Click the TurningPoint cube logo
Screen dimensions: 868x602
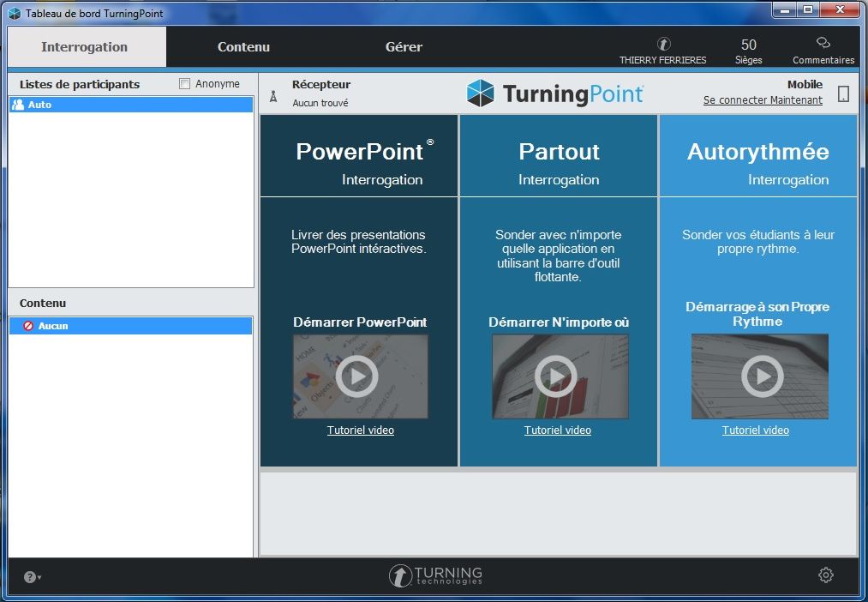click(x=480, y=93)
